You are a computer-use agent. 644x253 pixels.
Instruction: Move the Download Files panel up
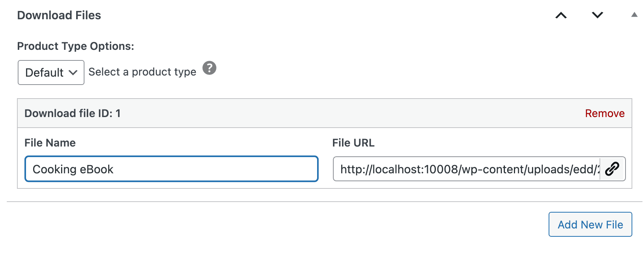coord(561,15)
